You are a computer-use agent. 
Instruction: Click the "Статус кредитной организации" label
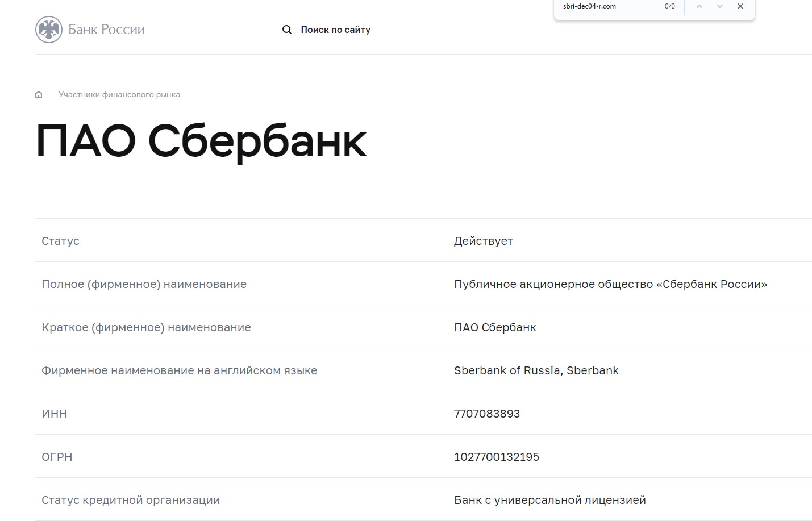(x=131, y=500)
